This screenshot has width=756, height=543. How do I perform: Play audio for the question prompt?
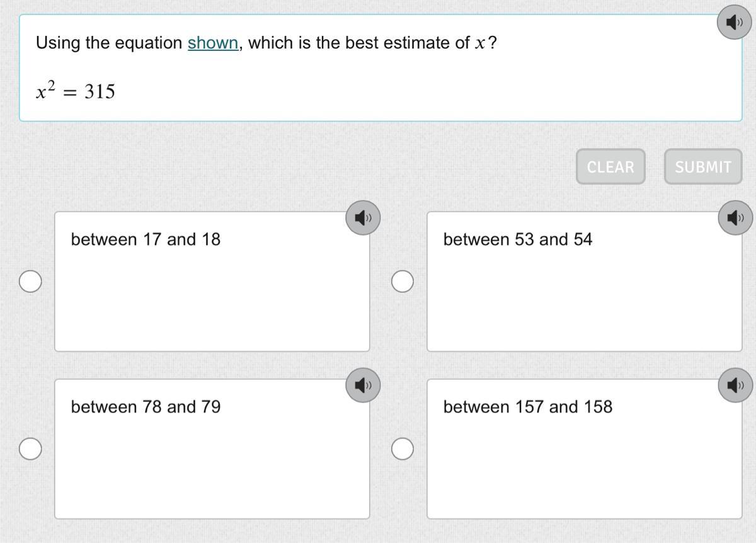734,23
